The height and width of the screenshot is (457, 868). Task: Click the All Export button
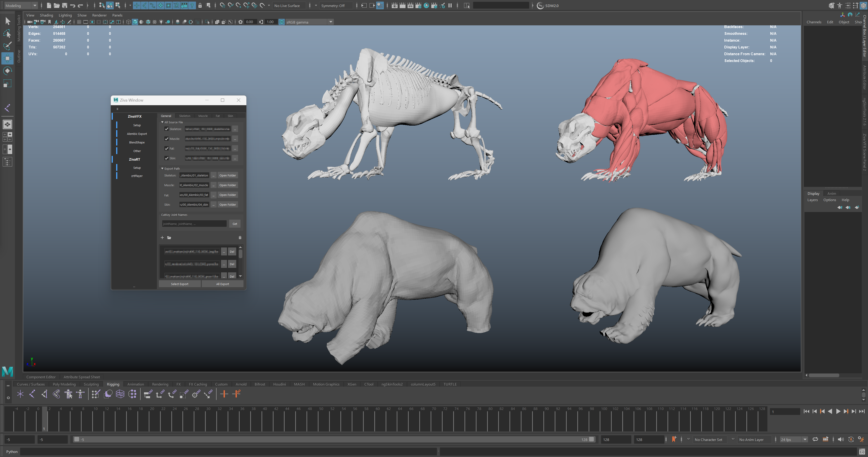point(222,284)
